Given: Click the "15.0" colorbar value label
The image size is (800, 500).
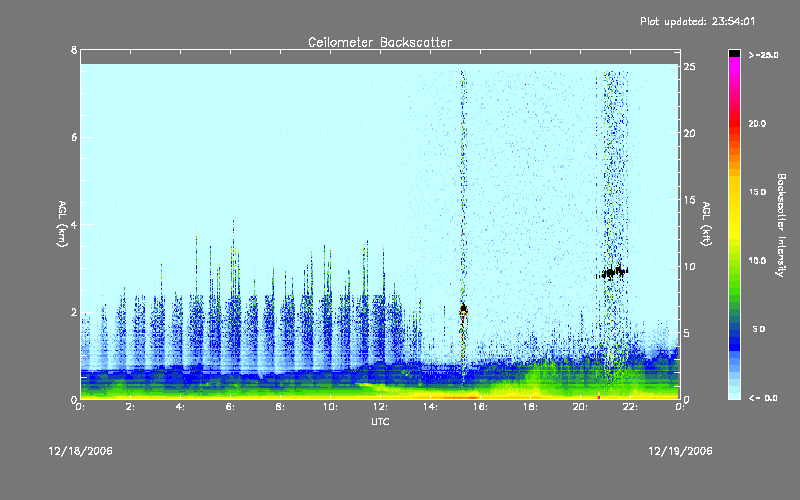Looking at the screenshot, I should click(757, 192).
